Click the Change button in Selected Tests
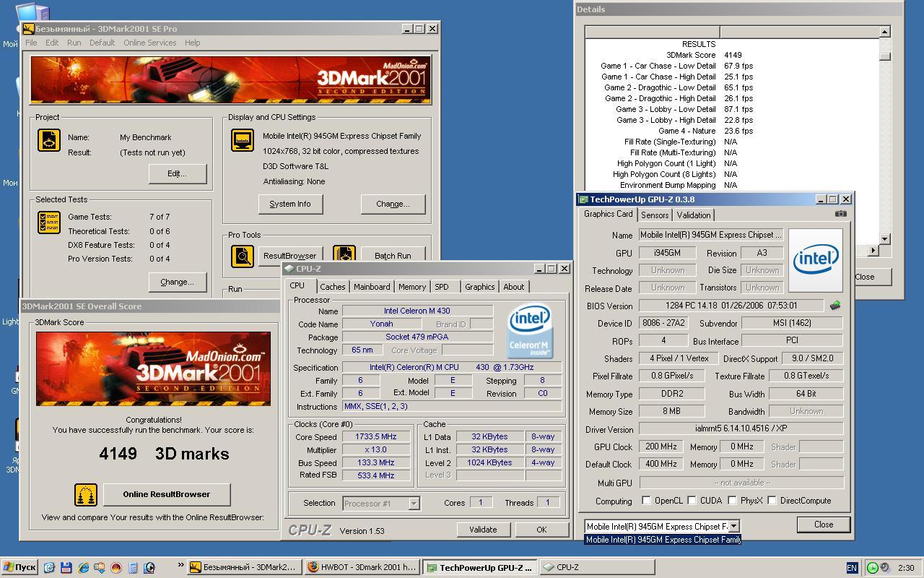This screenshot has width=924, height=578. (178, 282)
